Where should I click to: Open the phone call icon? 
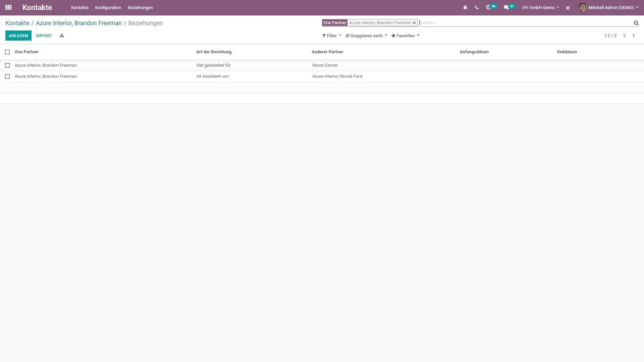pos(477,7)
